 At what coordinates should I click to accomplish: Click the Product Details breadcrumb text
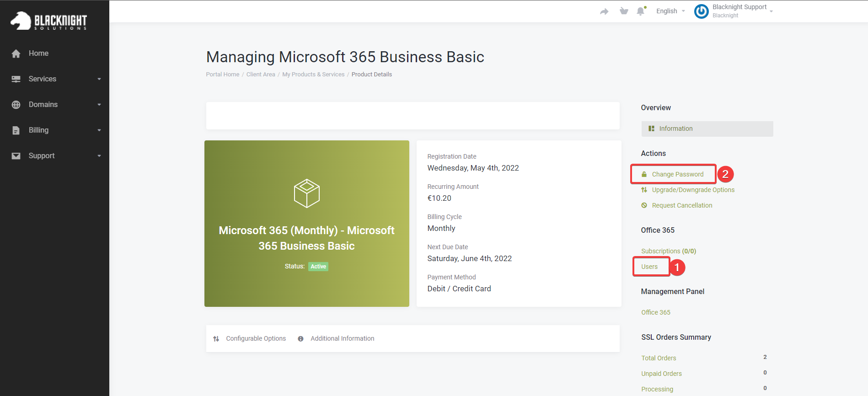pos(372,75)
